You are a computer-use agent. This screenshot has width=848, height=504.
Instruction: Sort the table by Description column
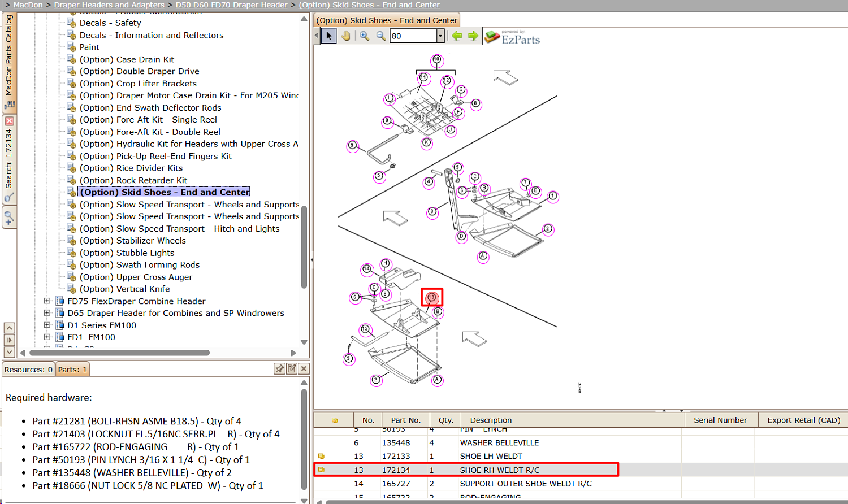click(572, 420)
